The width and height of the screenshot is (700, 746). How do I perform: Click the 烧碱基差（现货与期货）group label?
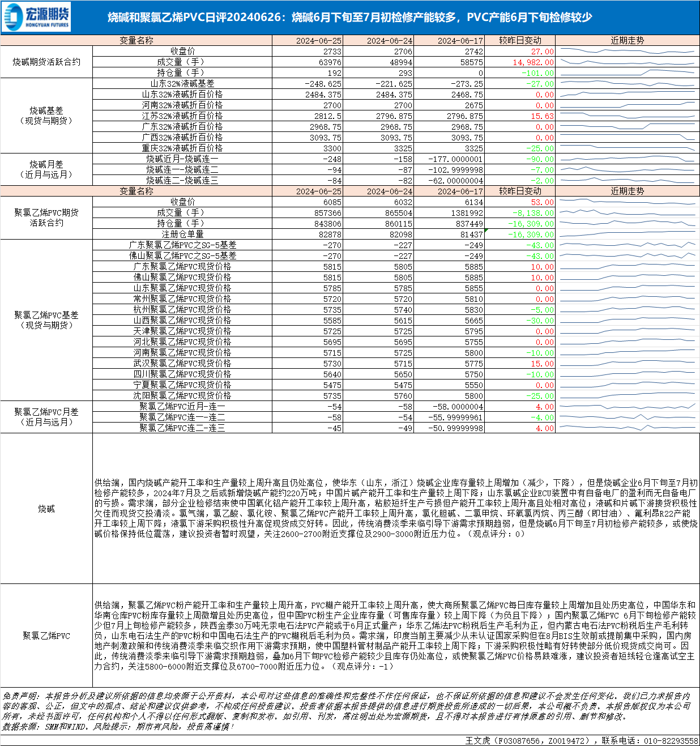coord(46,116)
